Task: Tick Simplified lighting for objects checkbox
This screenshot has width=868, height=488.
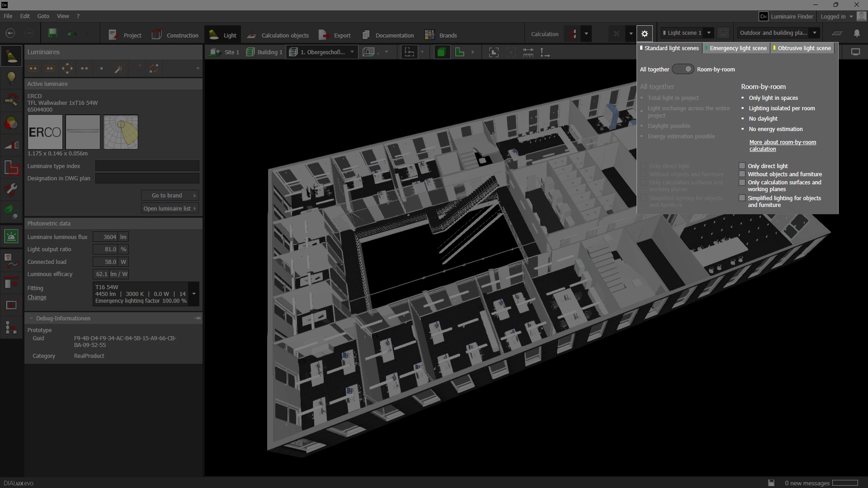Action: [x=742, y=198]
